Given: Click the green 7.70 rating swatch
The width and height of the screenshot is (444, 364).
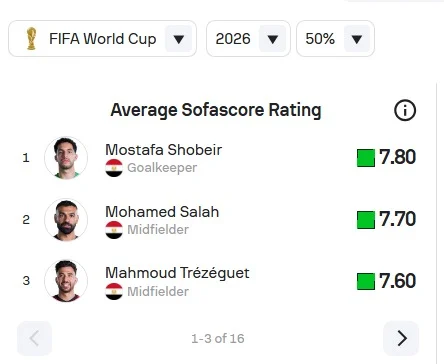Looking at the screenshot, I should [366, 220].
